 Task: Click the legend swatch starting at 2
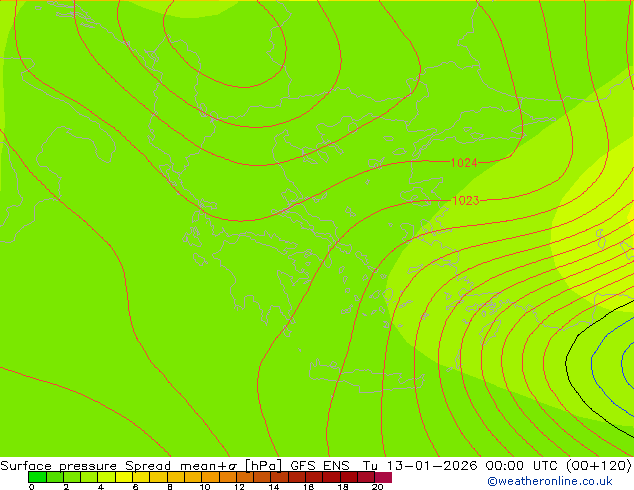pos(72,477)
